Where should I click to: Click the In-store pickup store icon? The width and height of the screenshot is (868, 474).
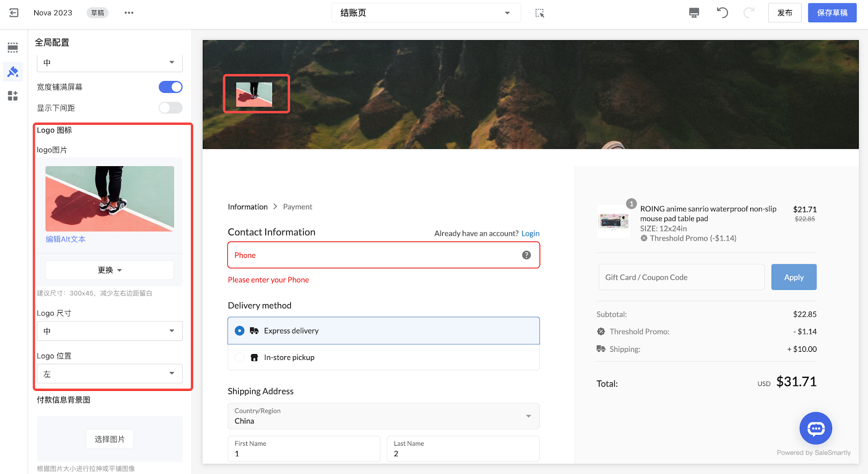(x=254, y=357)
